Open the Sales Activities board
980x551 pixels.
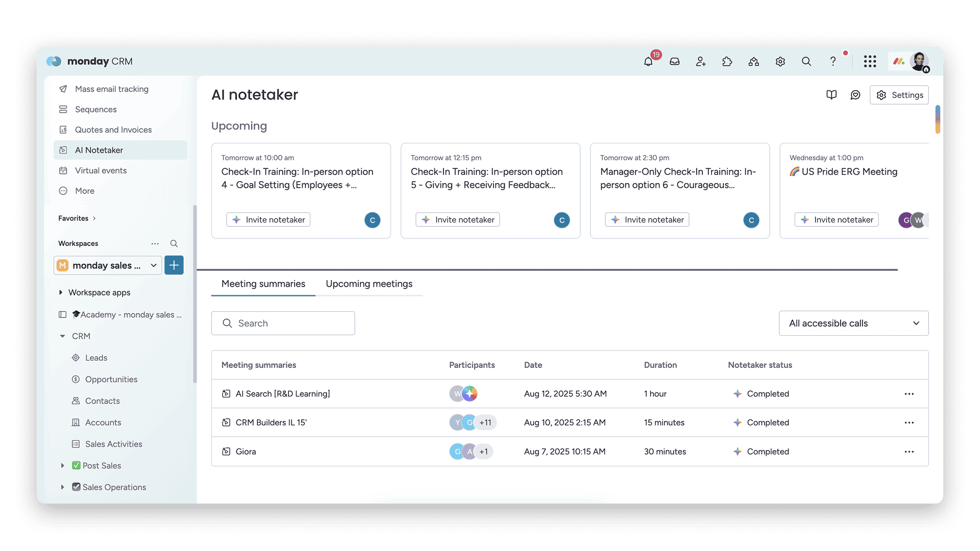114,444
